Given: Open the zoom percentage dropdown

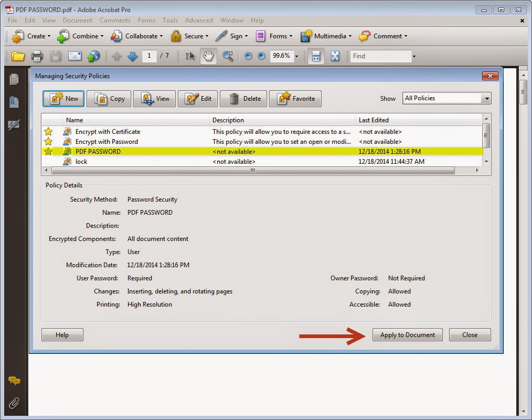Looking at the screenshot, I should pyautogui.click(x=296, y=56).
